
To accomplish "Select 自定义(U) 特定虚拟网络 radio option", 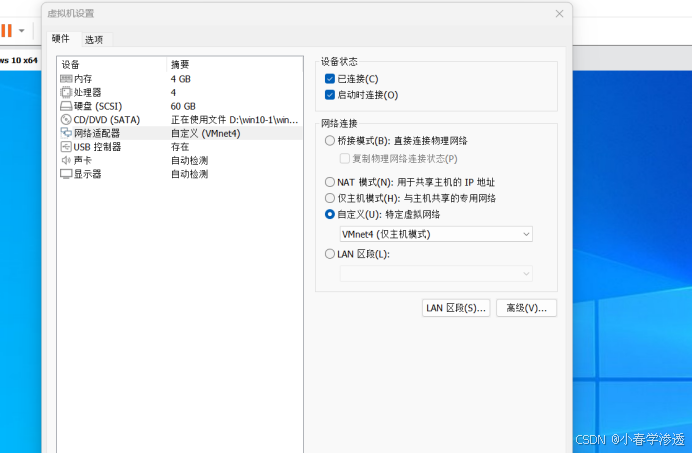I will pyautogui.click(x=330, y=214).
